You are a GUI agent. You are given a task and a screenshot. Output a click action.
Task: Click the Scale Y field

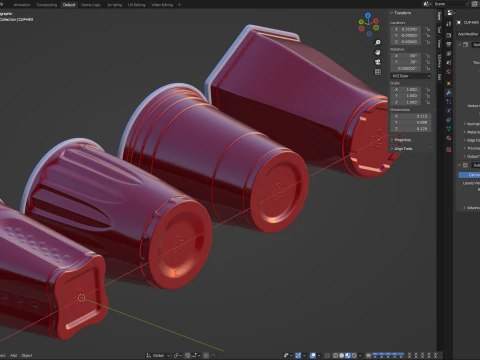tap(406, 96)
